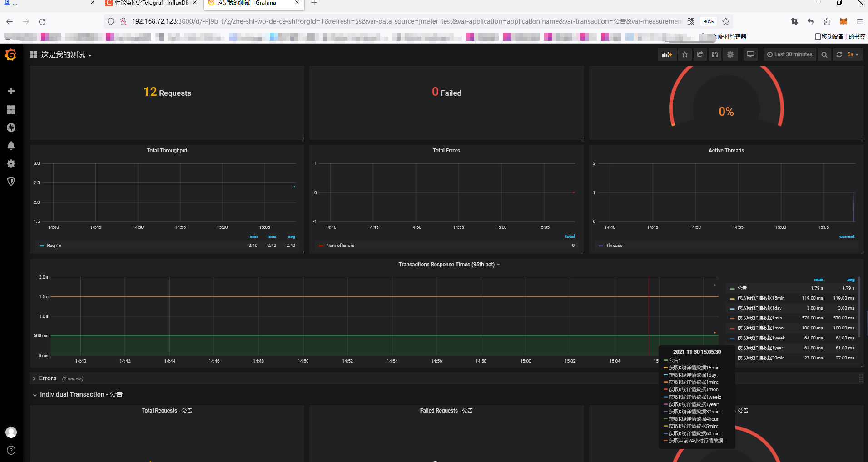
Task: Collapse the Individual Transaction row
Action: tap(81, 394)
